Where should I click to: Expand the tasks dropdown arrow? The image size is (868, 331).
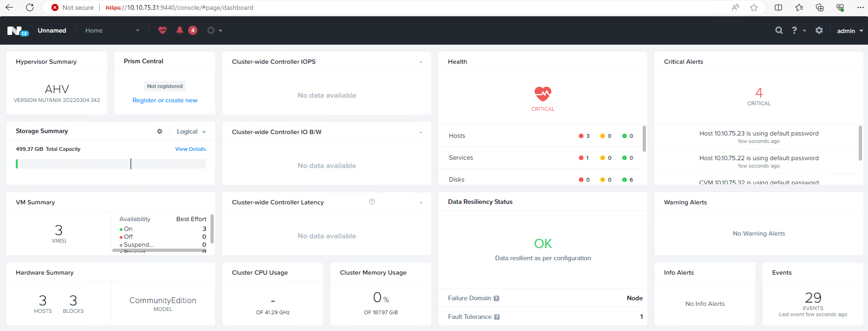[x=220, y=31]
